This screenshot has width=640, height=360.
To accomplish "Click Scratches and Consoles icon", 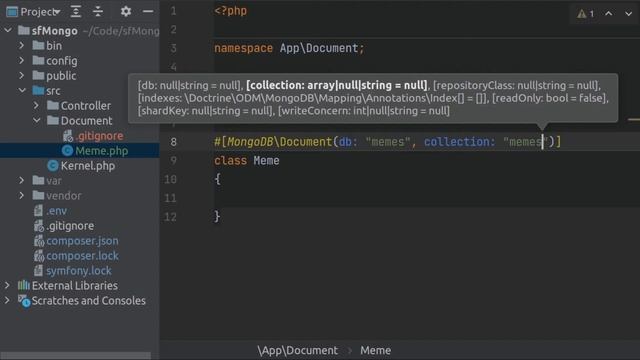I will (24, 301).
